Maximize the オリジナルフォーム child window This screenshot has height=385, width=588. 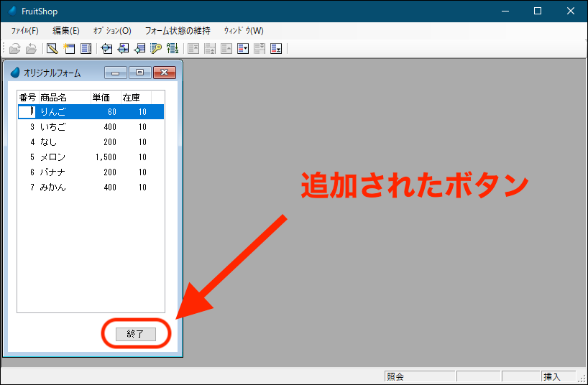click(139, 73)
